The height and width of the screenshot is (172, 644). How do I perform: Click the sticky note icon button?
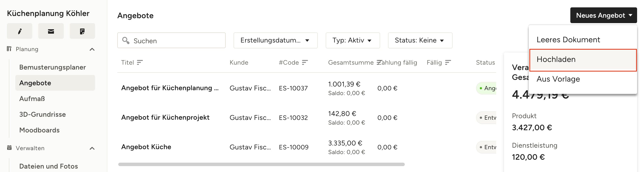coord(82,31)
